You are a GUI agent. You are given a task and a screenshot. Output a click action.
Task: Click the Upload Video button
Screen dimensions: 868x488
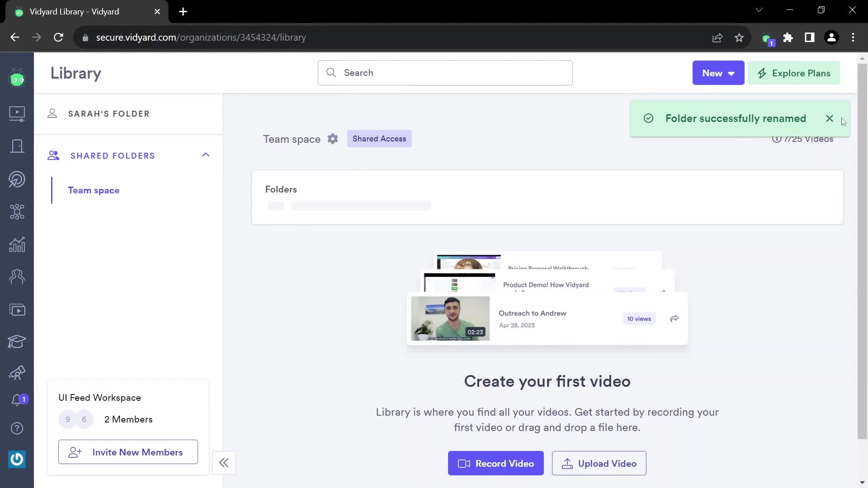pos(599,463)
